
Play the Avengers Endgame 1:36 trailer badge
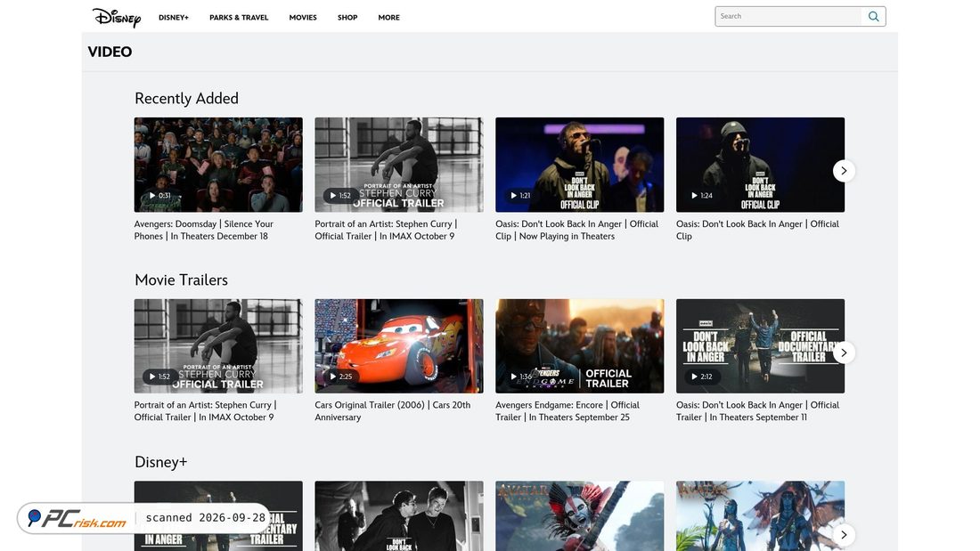pyautogui.click(x=520, y=377)
